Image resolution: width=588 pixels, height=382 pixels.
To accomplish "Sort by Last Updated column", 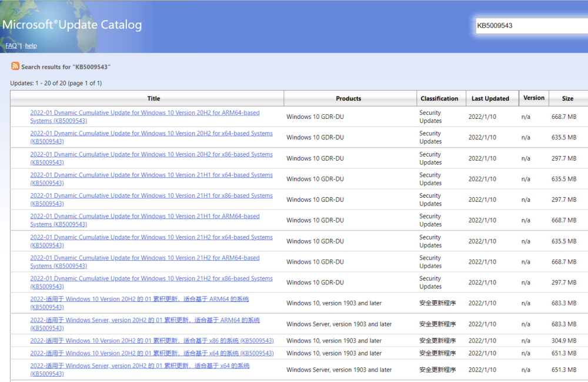I will (x=490, y=98).
